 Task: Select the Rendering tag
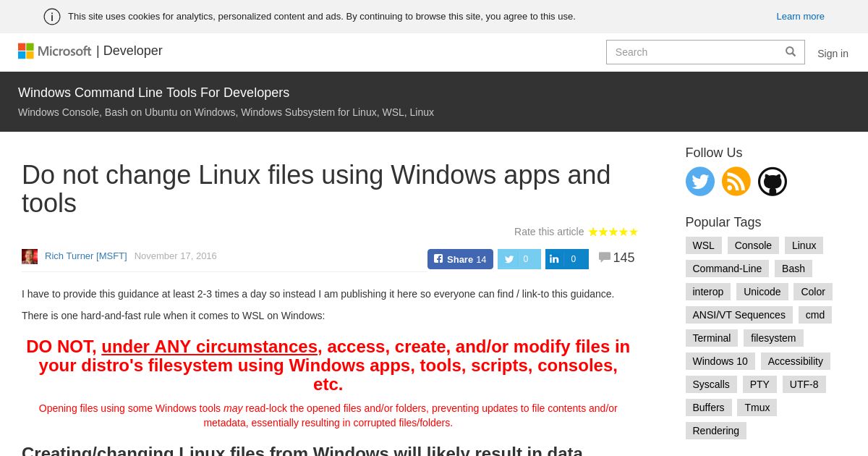716,431
